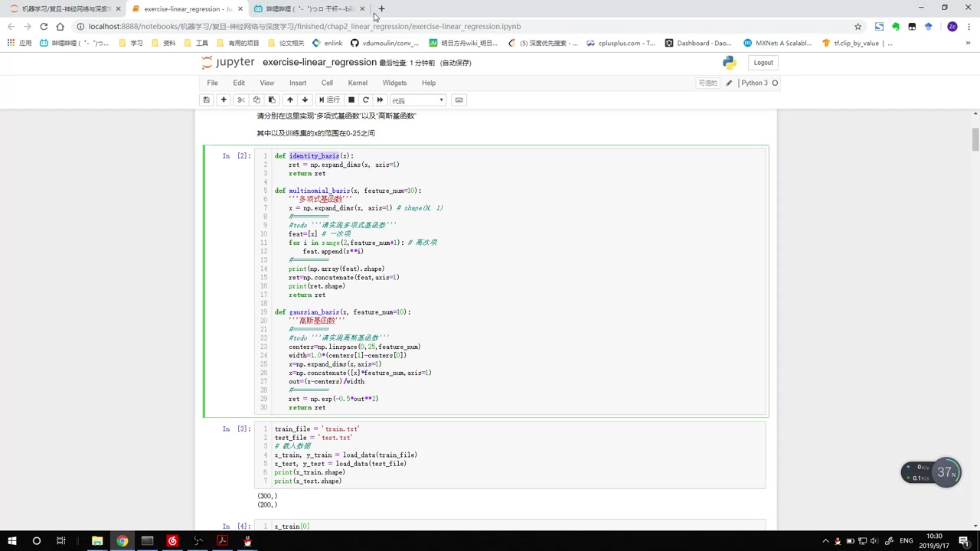Go back with the browser back arrow
The image size is (980, 551).
[11, 26]
